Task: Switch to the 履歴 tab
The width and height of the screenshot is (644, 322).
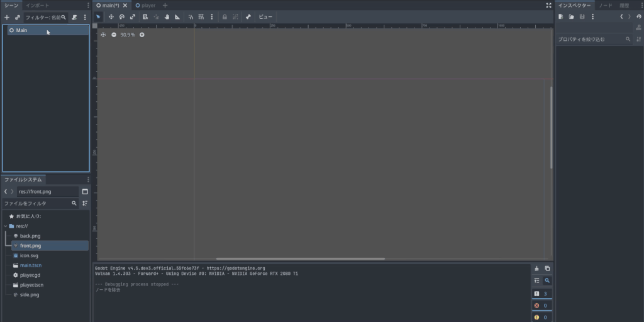Action: tap(625, 5)
